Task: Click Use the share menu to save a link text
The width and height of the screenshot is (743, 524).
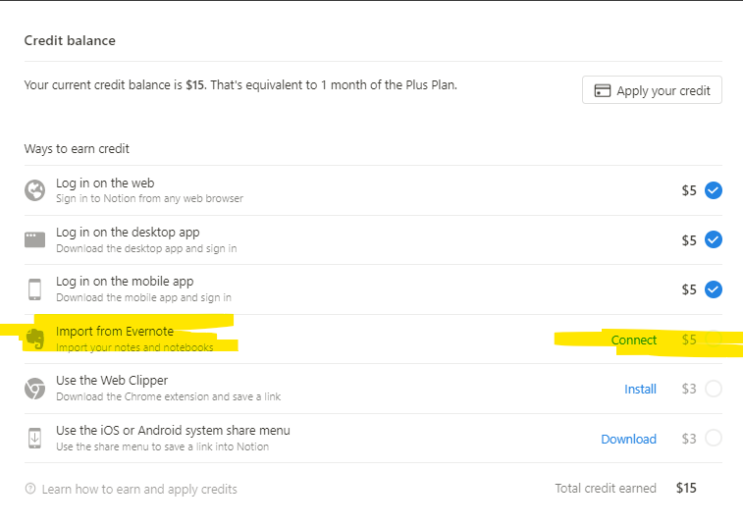Action: coord(163,447)
